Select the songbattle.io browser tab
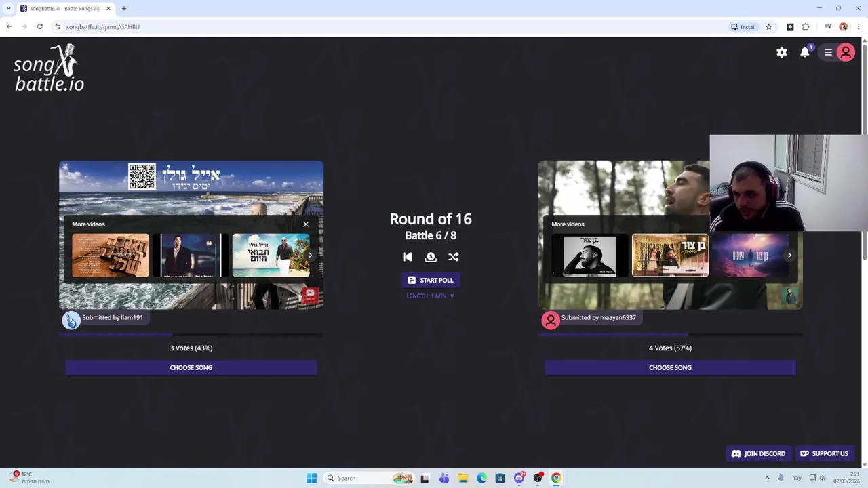The width and height of the screenshot is (868, 488). coord(65,9)
